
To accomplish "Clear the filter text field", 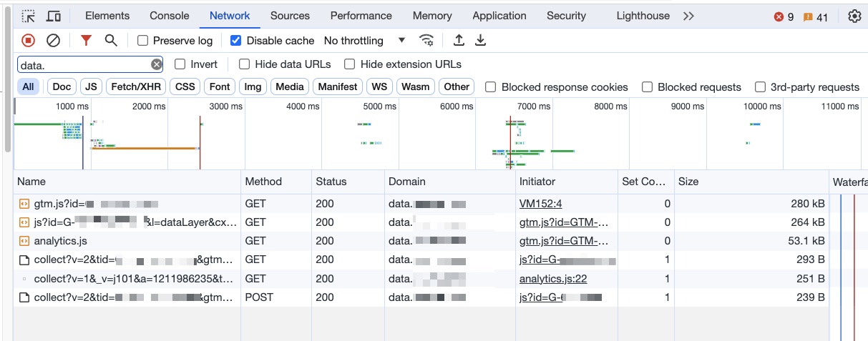I will [x=157, y=65].
